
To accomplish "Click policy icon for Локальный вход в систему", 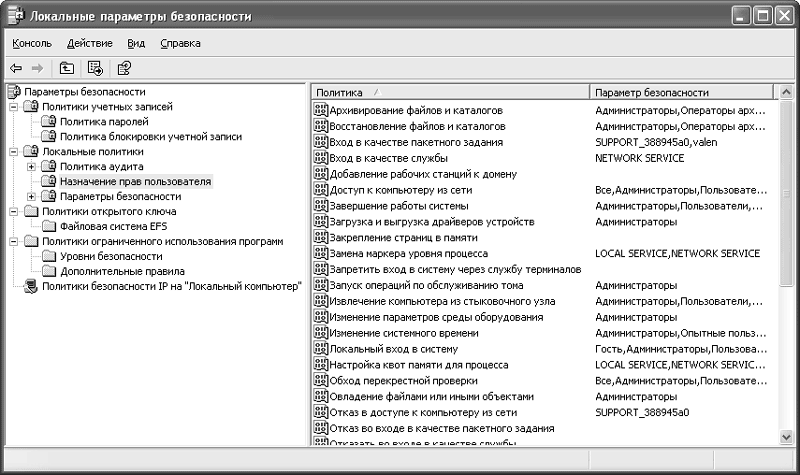I will [320, 348].
